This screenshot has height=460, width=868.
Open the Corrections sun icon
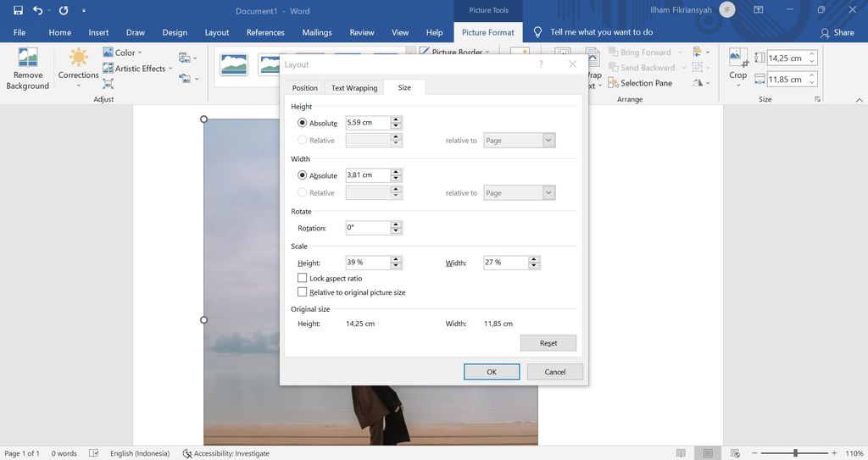pos(78,58)
